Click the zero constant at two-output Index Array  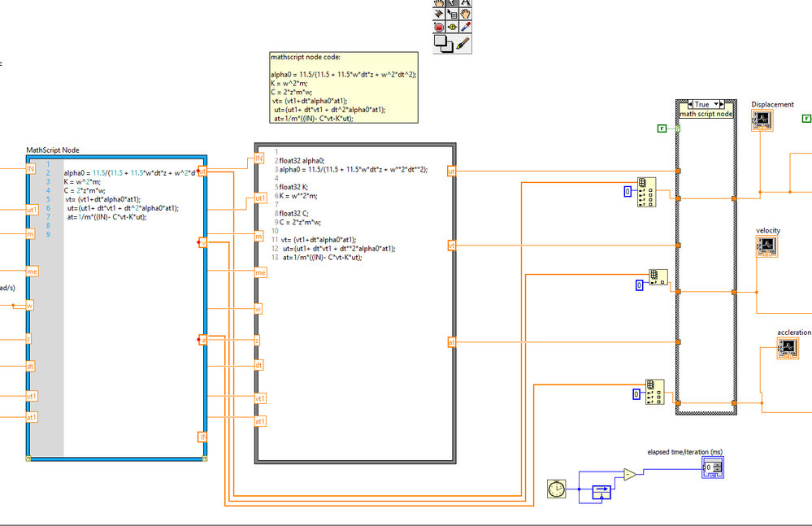pos(639,285)
